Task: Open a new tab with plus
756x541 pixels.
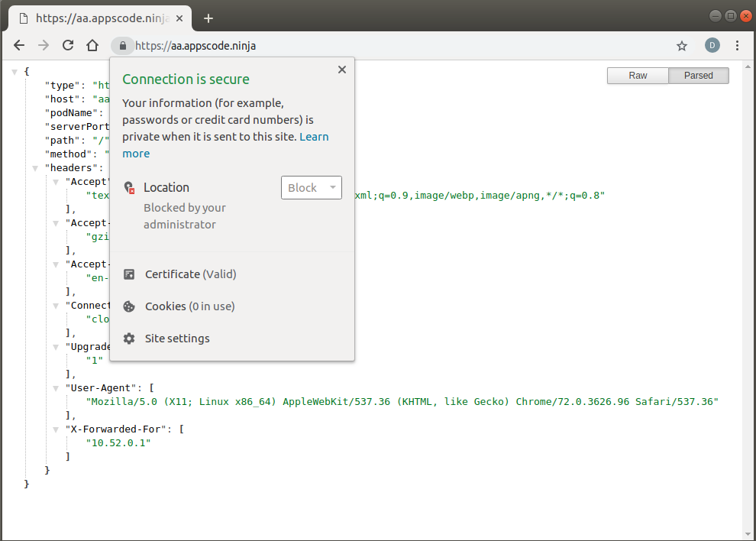Action: coord(208,18)
